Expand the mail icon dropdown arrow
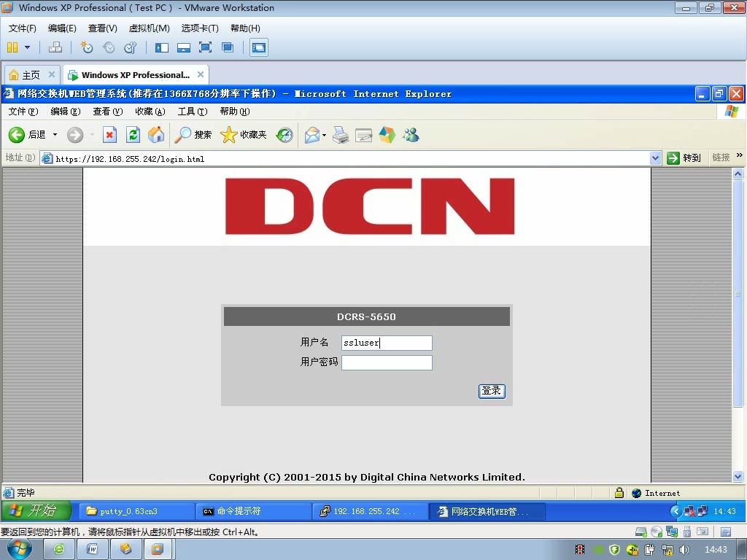Viewport: 747px width, 560px height. click(x=325, y=135)
